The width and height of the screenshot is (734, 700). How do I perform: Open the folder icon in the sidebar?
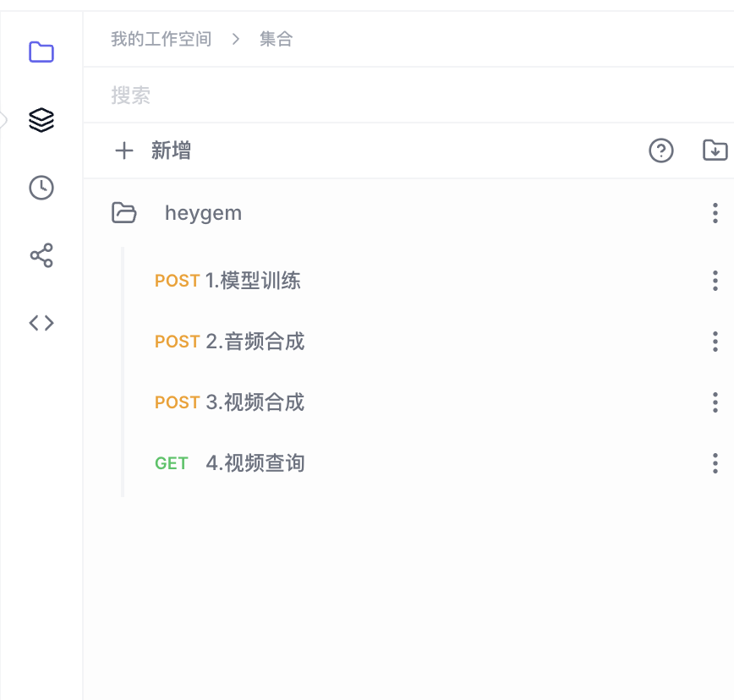point(41,52)
